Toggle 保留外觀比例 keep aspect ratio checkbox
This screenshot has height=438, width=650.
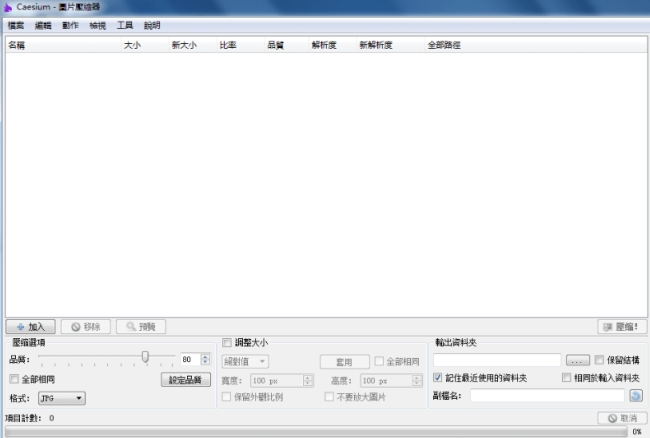click(226, 397)
